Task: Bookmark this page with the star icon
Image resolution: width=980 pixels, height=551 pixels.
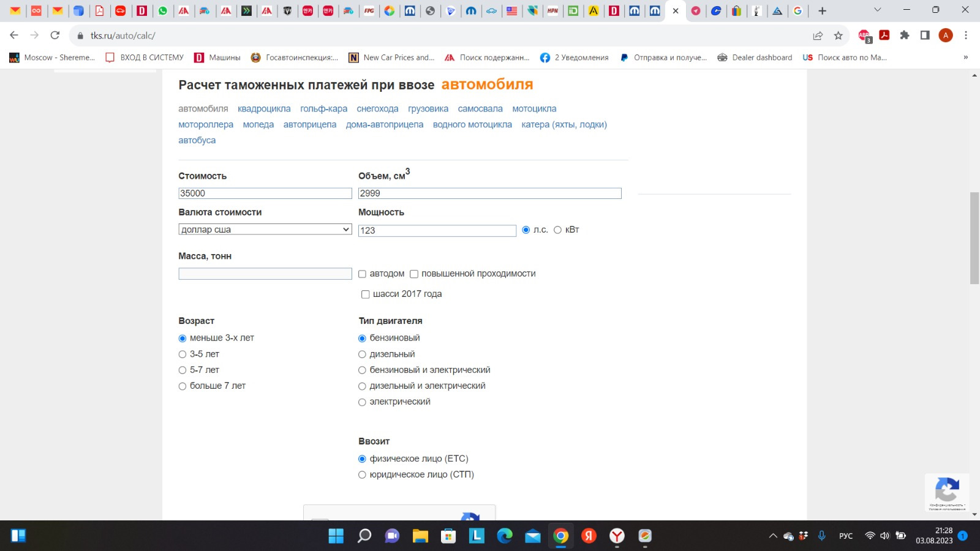Action: pyautogui.click(x=838, y=36)
